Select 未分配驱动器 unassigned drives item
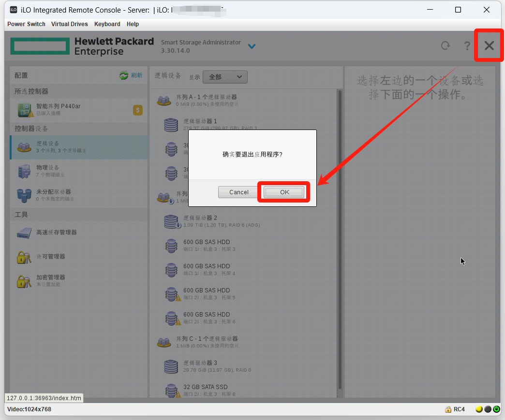The image size is (505, 420). click(x=53, y=195)
